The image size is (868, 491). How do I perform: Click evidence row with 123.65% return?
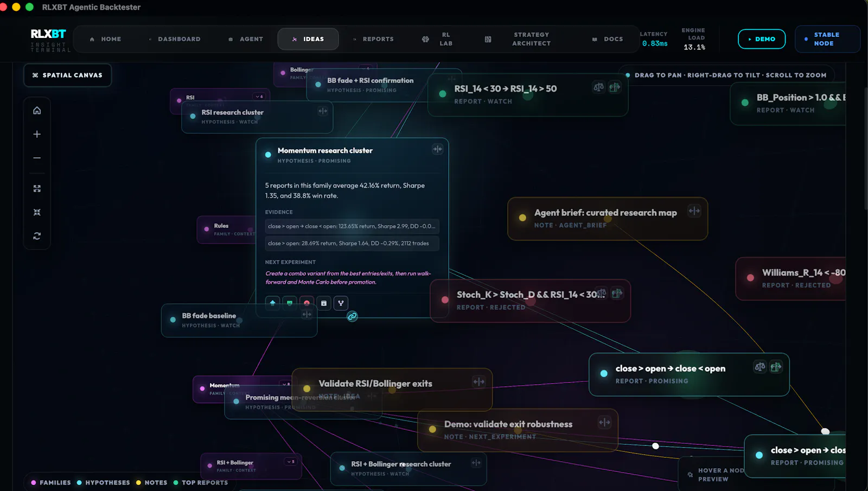click(352, 226)
